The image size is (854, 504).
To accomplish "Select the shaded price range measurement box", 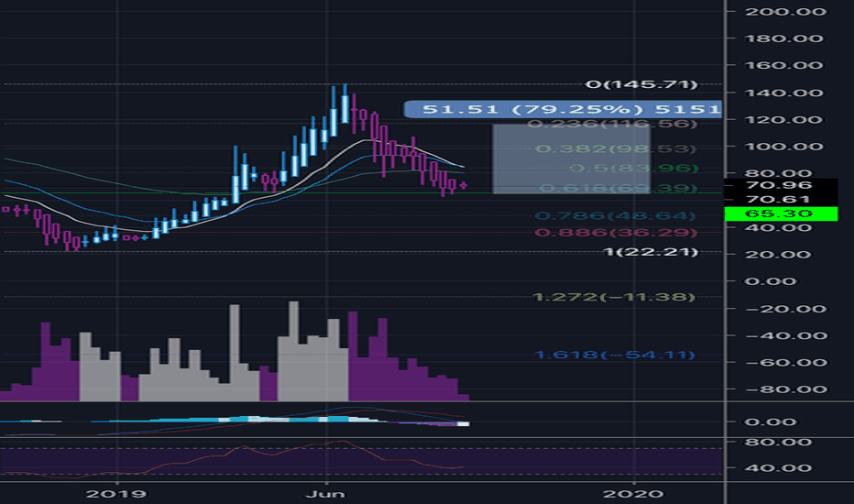I will point(572,159).
